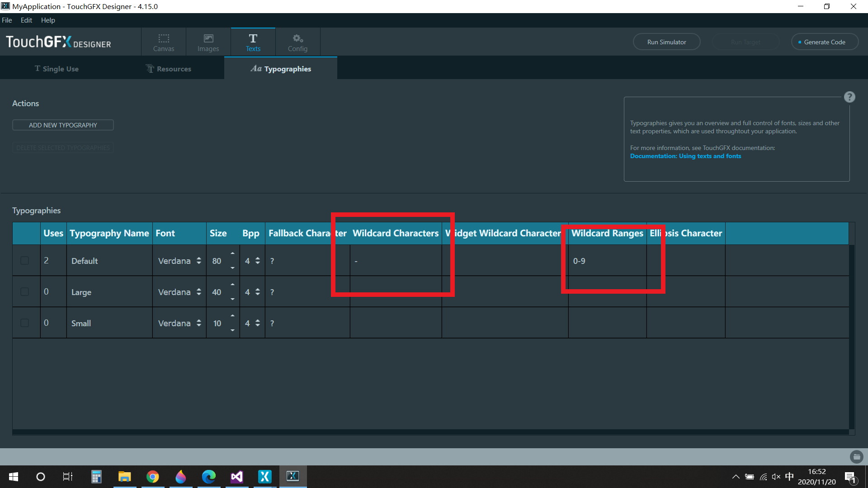Check the Large typography row checkbox
868x488 pixels.
[25, 292]
